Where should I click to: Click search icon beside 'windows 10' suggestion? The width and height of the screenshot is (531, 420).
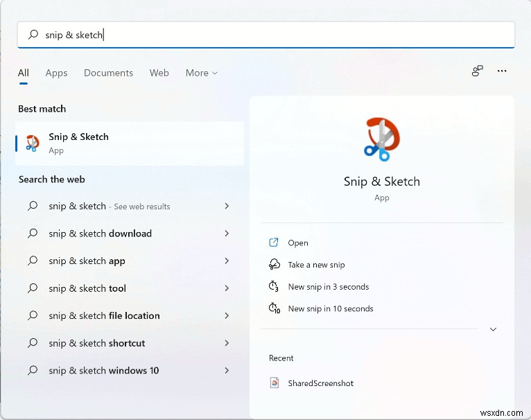(33, 370)
